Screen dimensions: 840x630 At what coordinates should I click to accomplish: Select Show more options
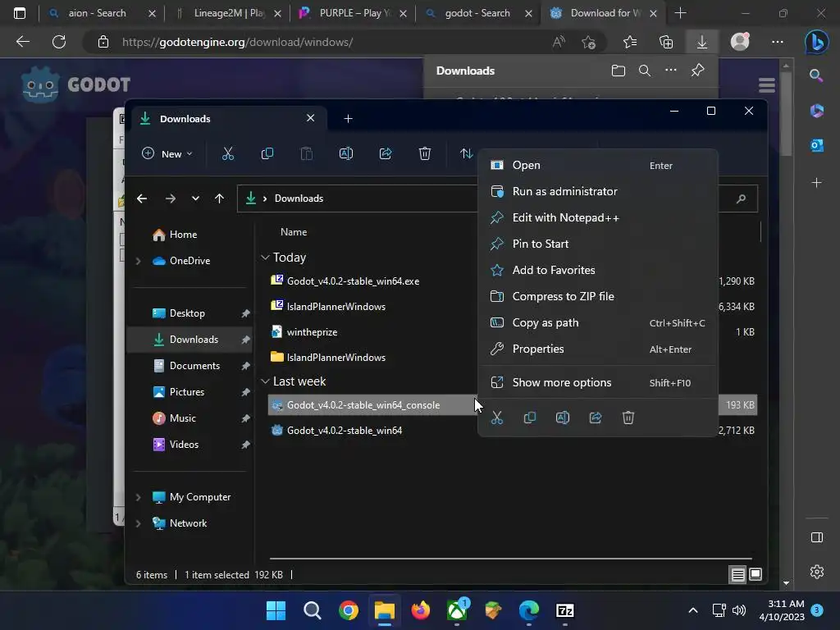pyautogui.click(x=597, y=382)
